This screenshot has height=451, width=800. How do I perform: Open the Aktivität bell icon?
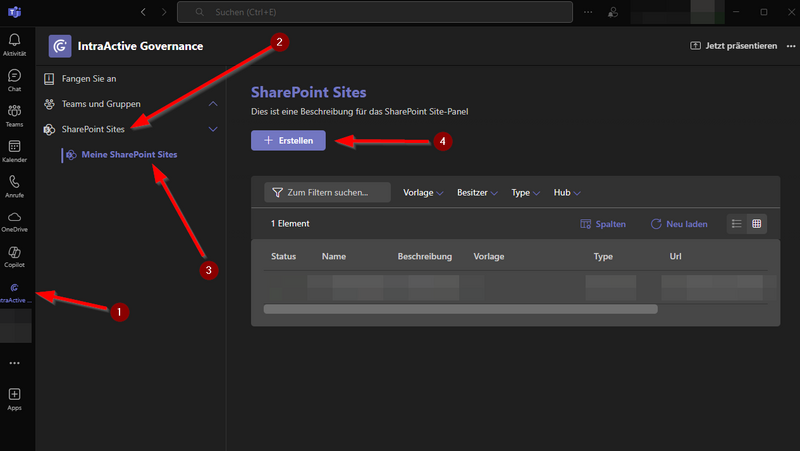pyautogui.click(x=14, y=42)
